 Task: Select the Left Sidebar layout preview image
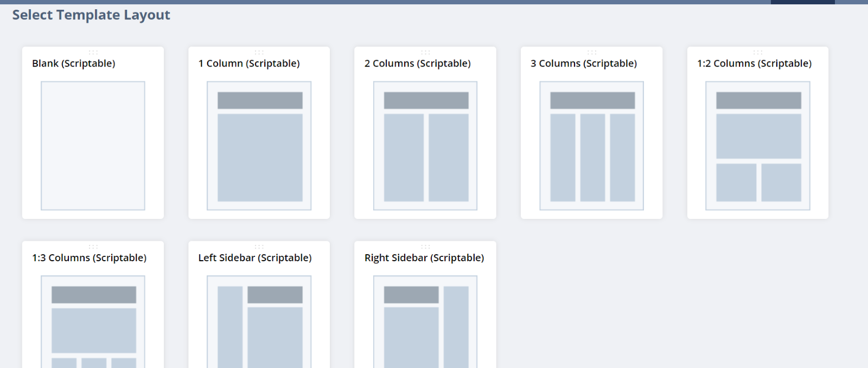pyautogui.click(x=259, y=321)
